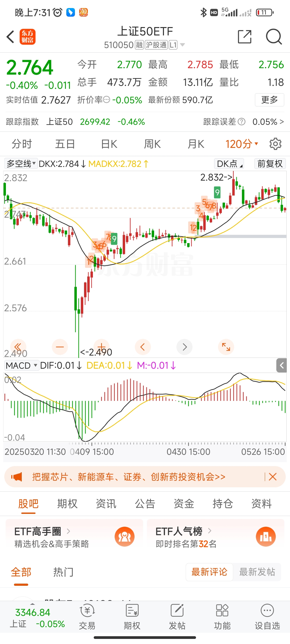Image resolution: width=290 pixels, height=644 pixels.
Task: Tap the share icon in the header
Action: point(245,37)
